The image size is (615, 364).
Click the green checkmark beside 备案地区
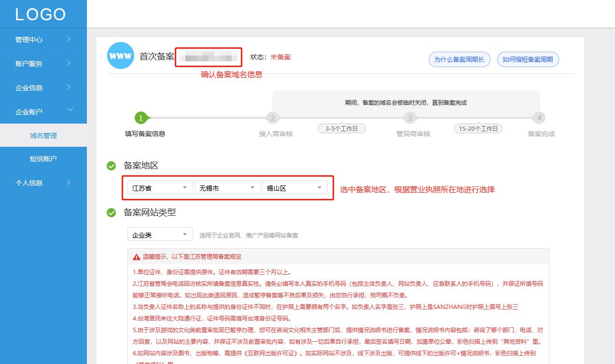pos(111,165)
